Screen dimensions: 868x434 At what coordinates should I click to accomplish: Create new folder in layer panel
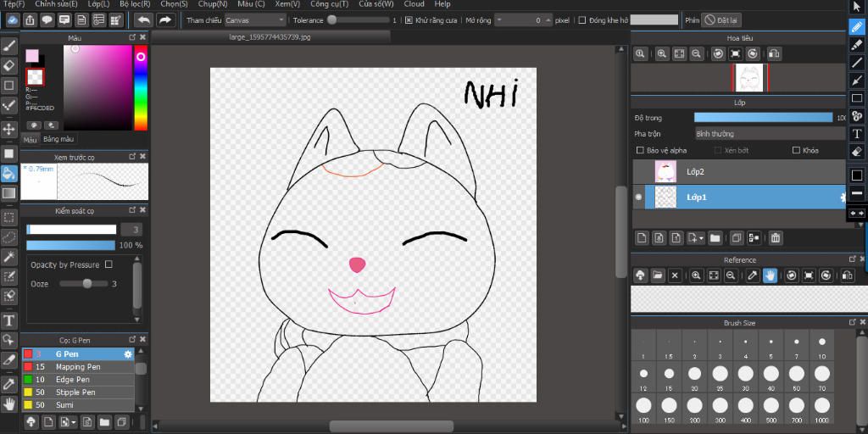(715, 238)
